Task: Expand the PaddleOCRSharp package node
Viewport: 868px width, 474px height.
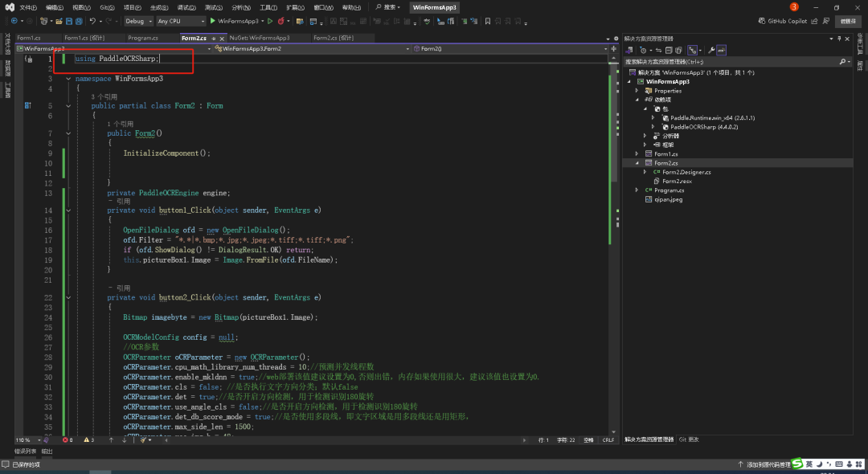Action: tap(653, 126)
